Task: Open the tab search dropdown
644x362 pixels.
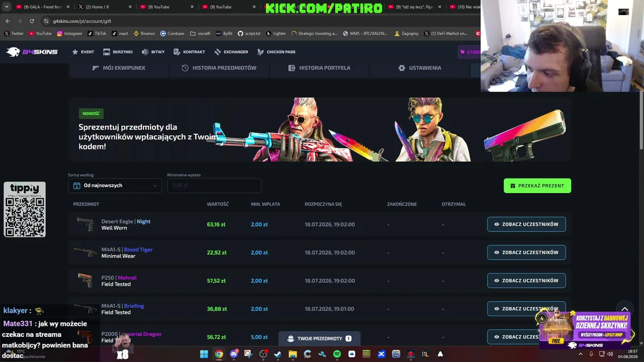Action: coord(7,7)
